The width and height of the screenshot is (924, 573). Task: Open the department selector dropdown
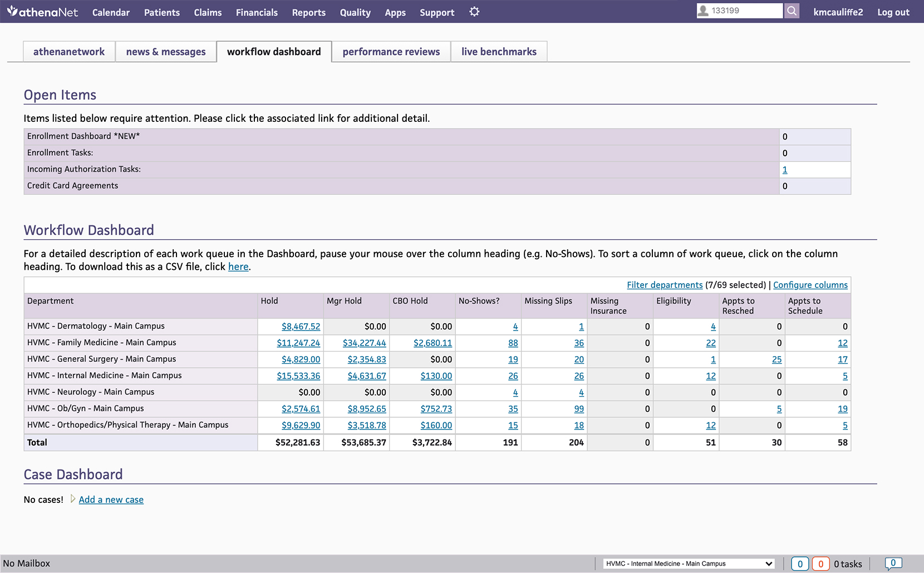click(x=689, y=564)
